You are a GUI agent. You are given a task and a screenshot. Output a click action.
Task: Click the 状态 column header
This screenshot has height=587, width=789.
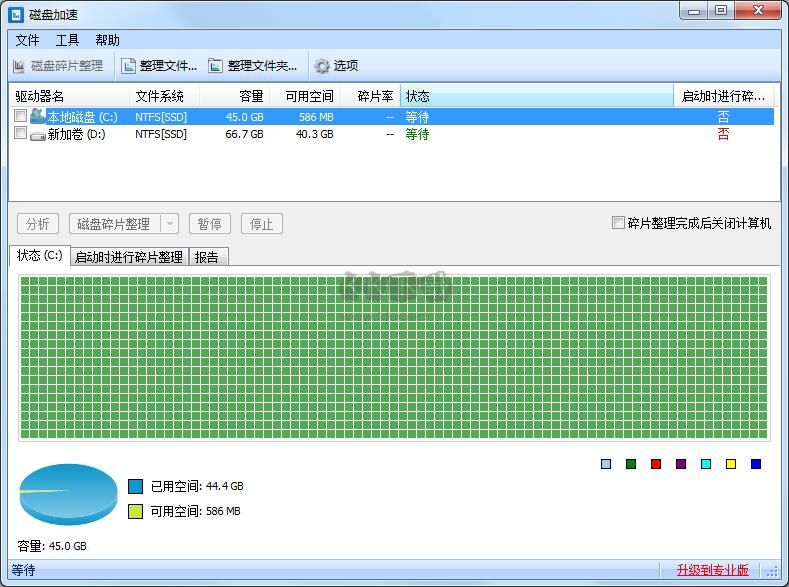[x=537, y=96]
